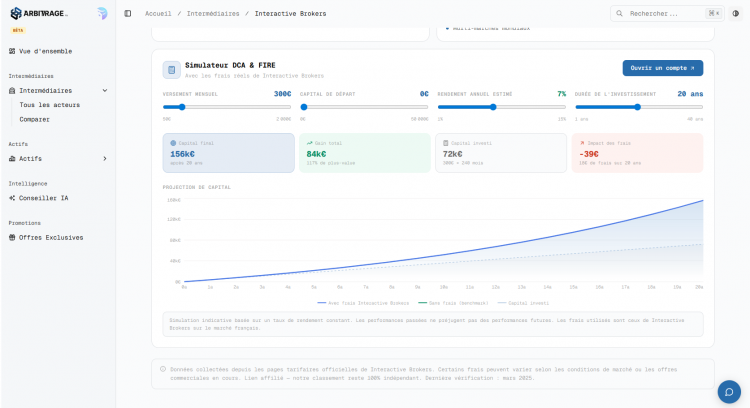Click the Capital final card icon
Screen dimensions: 750x408
(173, 143)
